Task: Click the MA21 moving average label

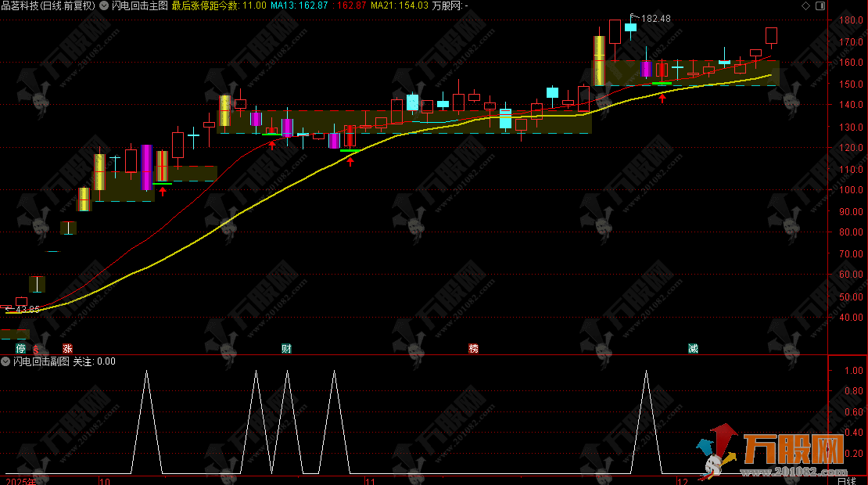Action: (399, 5)
